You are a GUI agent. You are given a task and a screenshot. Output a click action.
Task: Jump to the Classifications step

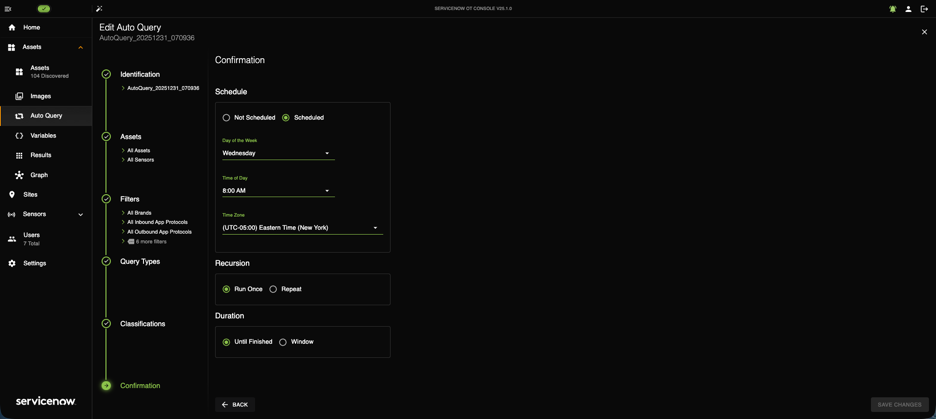pos(143,324)
